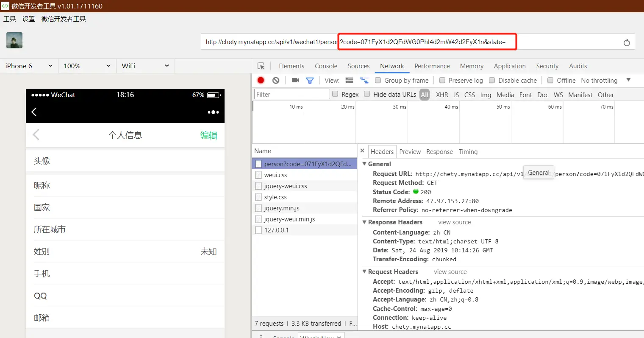The image size is (644, 338).
Task: Show the network overview waterfall view icon
Action: point(364,80)
